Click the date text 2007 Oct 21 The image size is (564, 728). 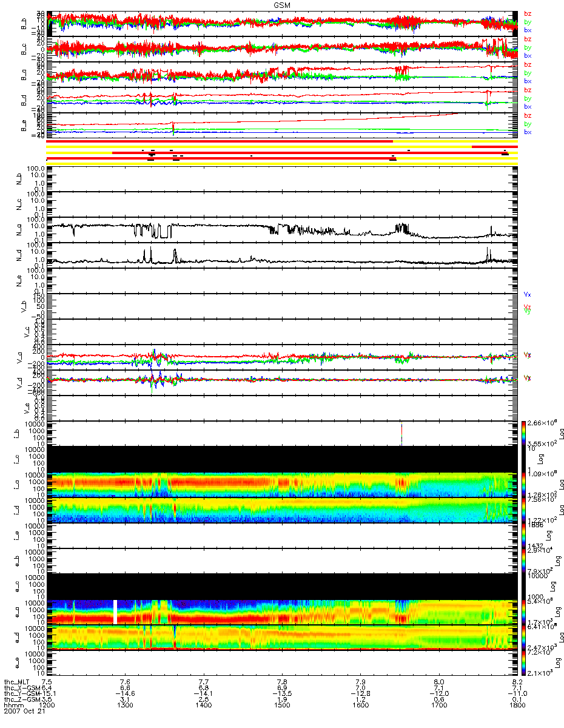pos(25,712)
